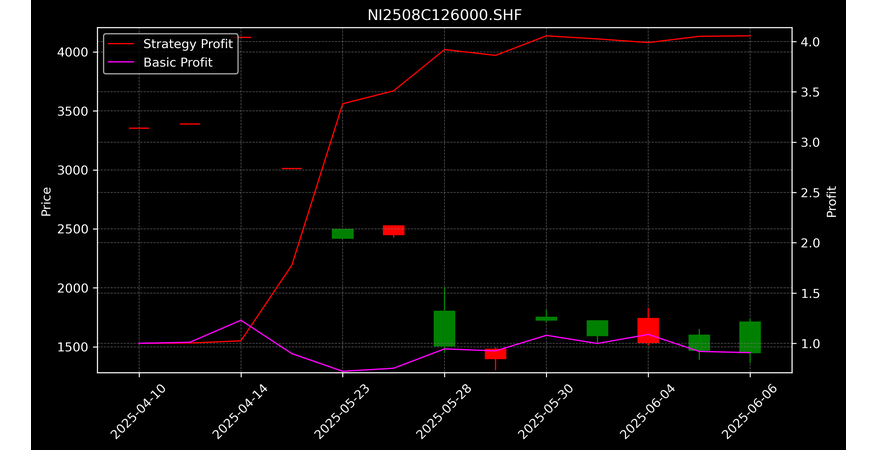
Task: Click the 3.5 profit tick label
Action: point(810,92)
